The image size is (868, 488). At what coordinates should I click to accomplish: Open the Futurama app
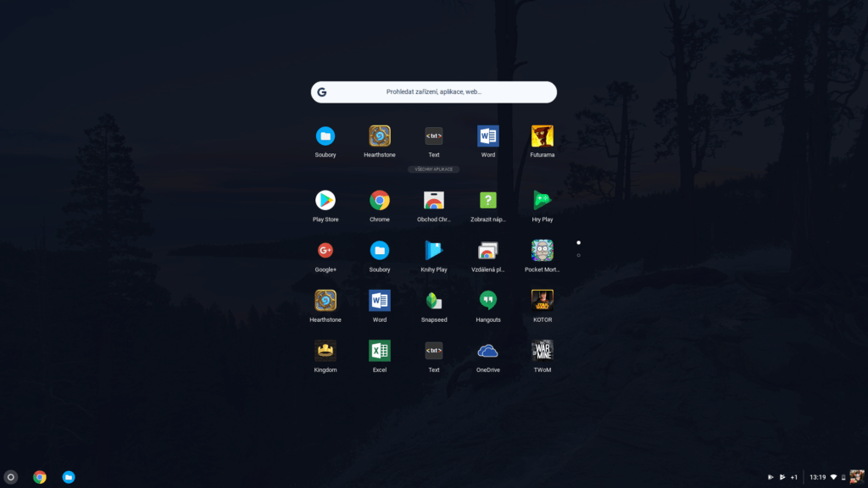[542, 136]
